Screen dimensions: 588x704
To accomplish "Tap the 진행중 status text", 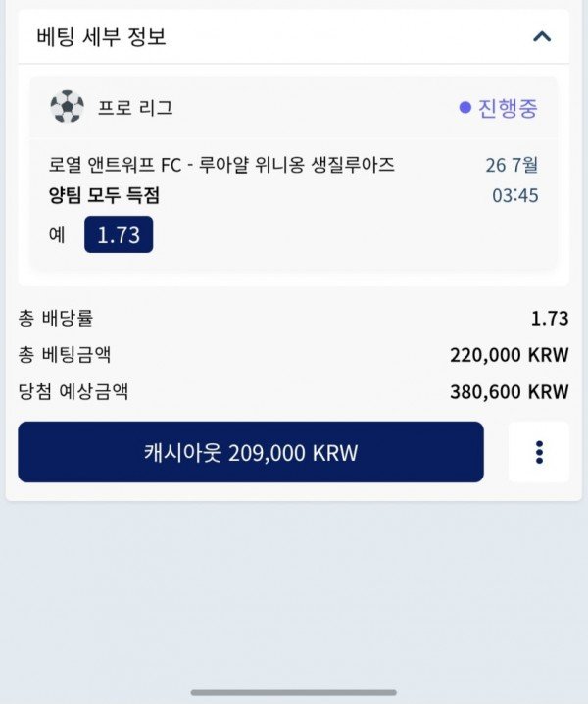I will tap(508, 108).
